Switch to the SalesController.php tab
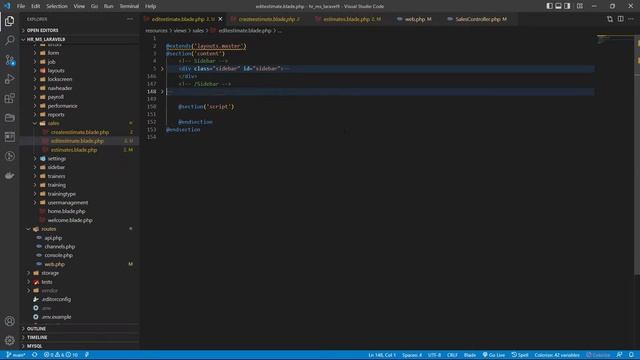The height and width of the screenshot is (360, 640). (479, 19)
